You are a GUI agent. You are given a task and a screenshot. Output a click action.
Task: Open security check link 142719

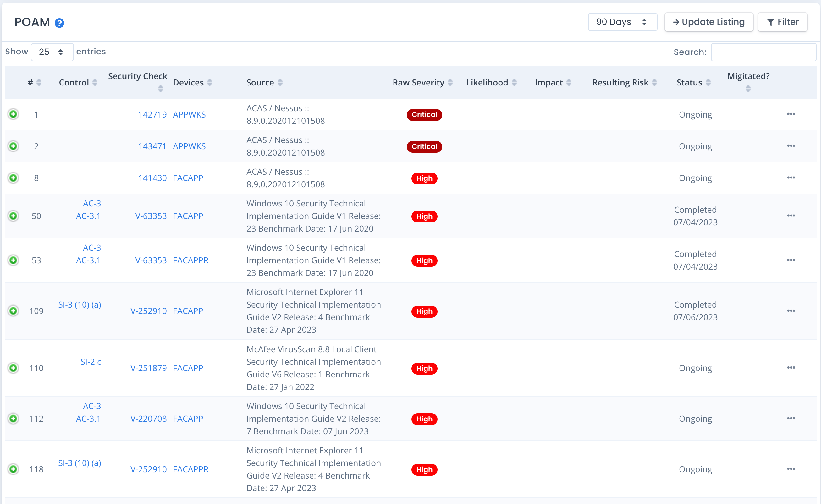coord(152,114)
